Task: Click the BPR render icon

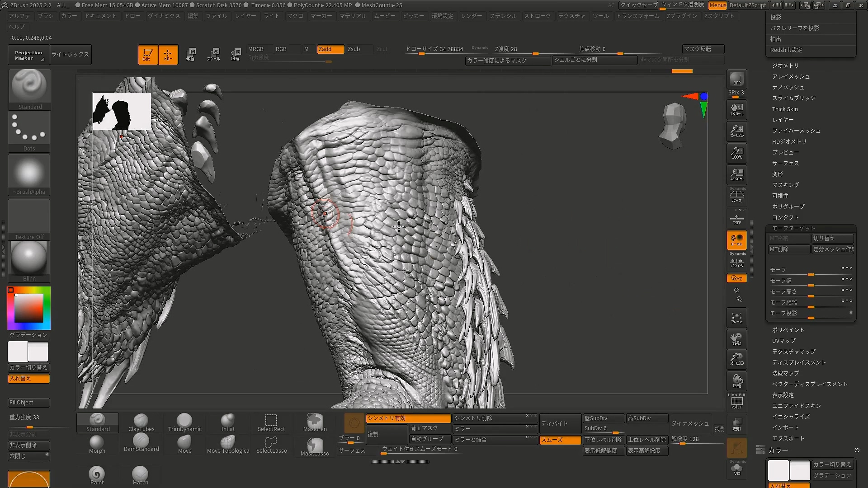Action: (x=737, y=79)
